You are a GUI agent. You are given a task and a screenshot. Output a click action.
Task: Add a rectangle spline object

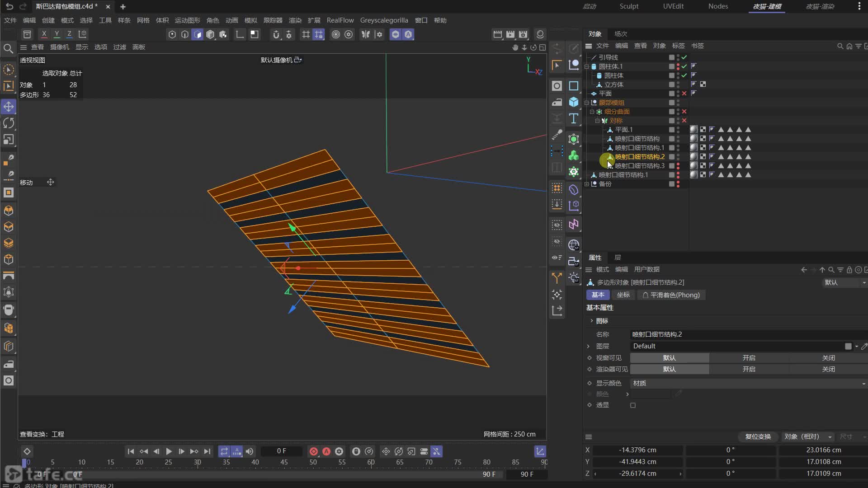(574, 86)
